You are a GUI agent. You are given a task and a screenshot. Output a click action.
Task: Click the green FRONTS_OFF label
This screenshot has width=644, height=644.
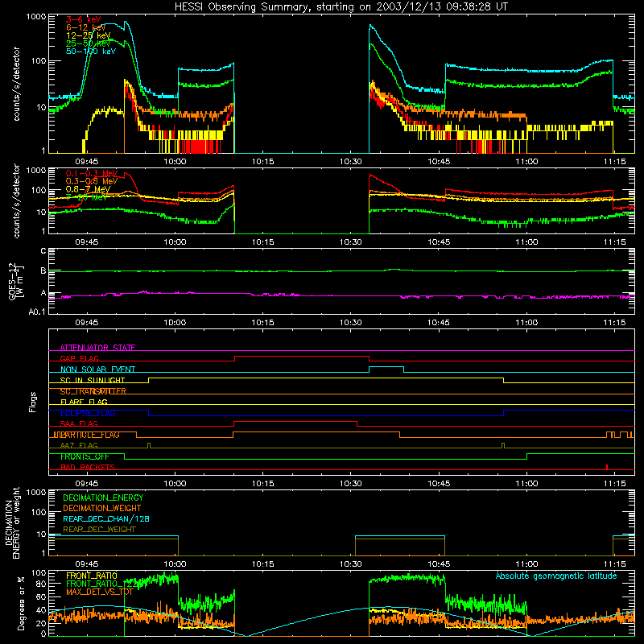click(x=85, y=456)
